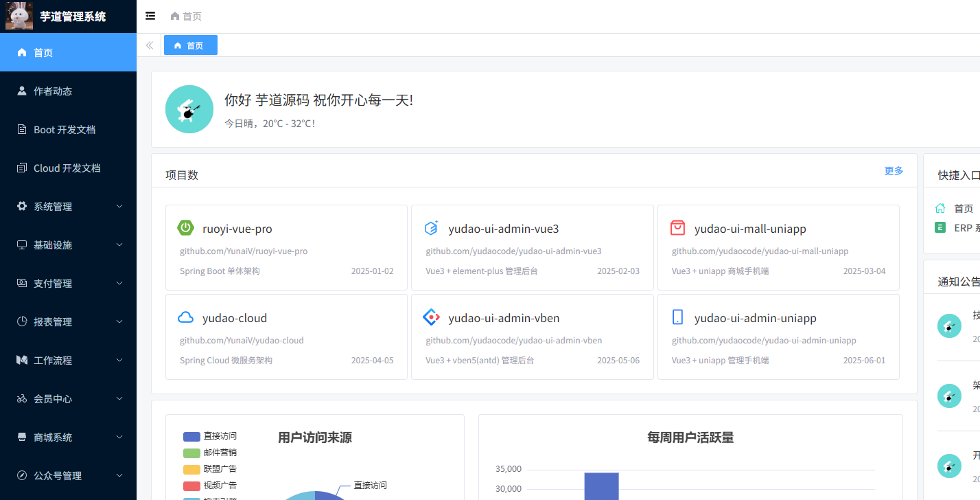This screenshot has width=980, height=500.
Task: Click the hamburger menu collapse icon
Action: click(x=150, y=16)
